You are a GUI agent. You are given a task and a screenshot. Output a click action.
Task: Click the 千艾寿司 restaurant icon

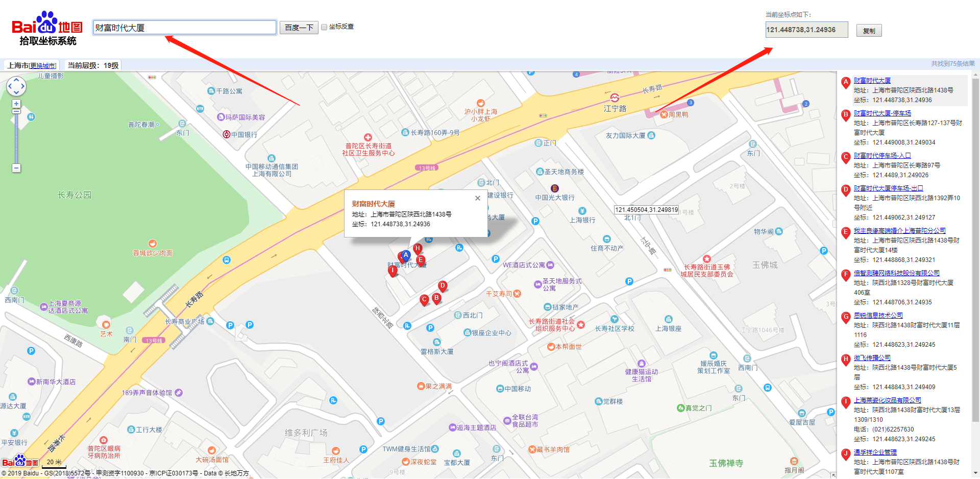517,294
